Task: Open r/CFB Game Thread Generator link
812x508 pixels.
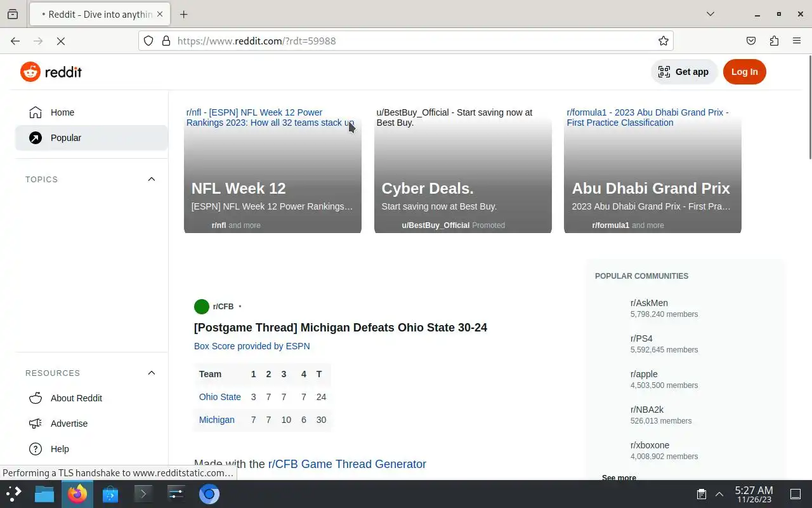Action: coord(347,464)
